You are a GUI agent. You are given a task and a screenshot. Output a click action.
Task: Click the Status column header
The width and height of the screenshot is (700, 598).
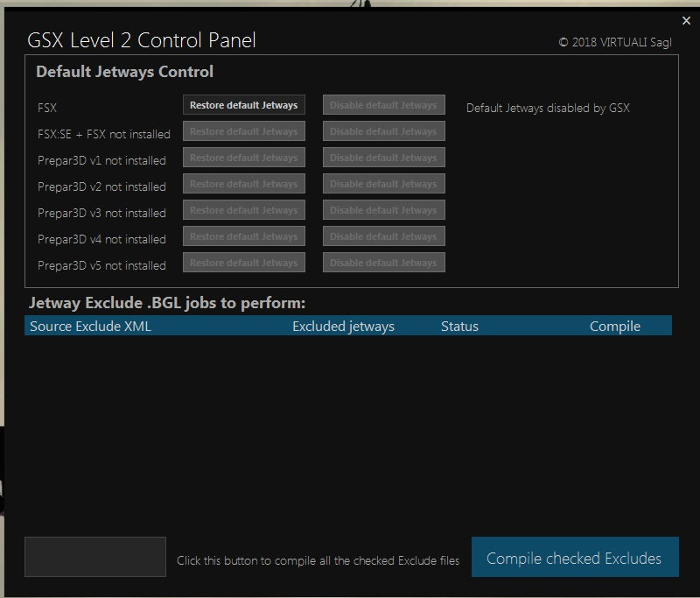click(x=459, y=327)
